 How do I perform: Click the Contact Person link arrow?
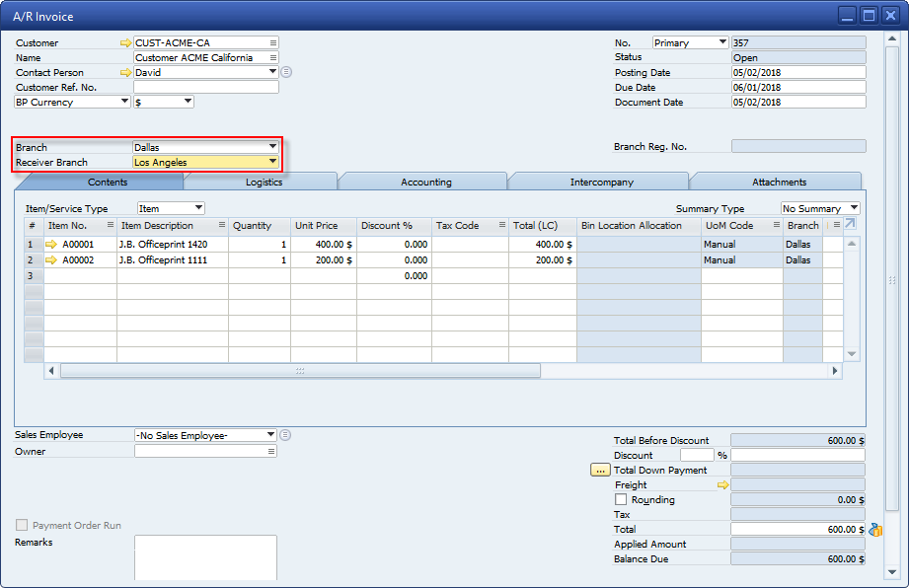pyautogui.click(x=125, y=73)
